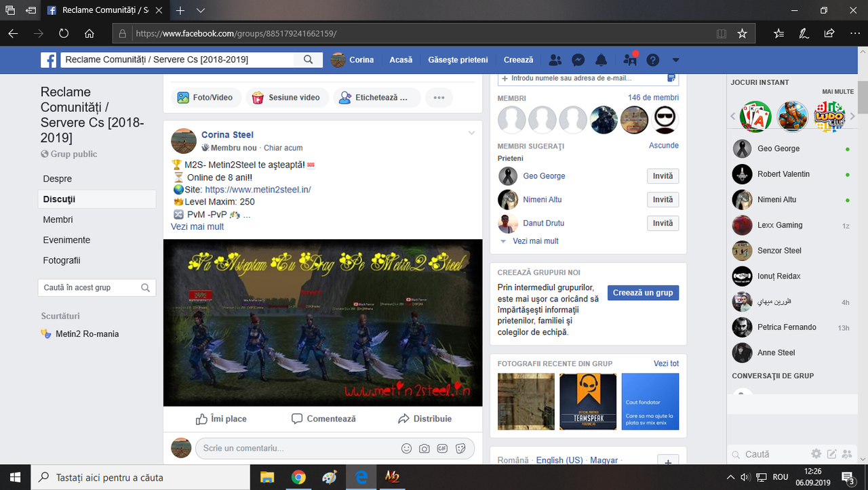Viewport: 868px width, 490px height.
Task: Click the Caută în acest grup field
Action: click(x=96, y=287)
